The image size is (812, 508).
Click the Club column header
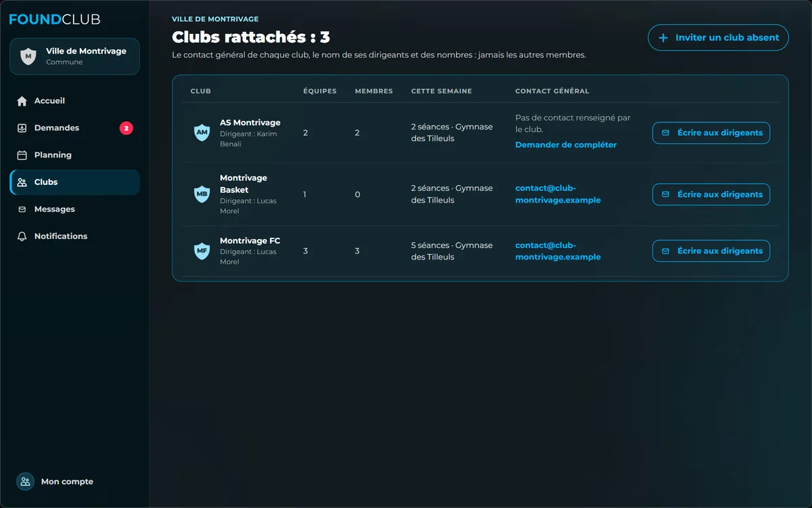[201, 91]
